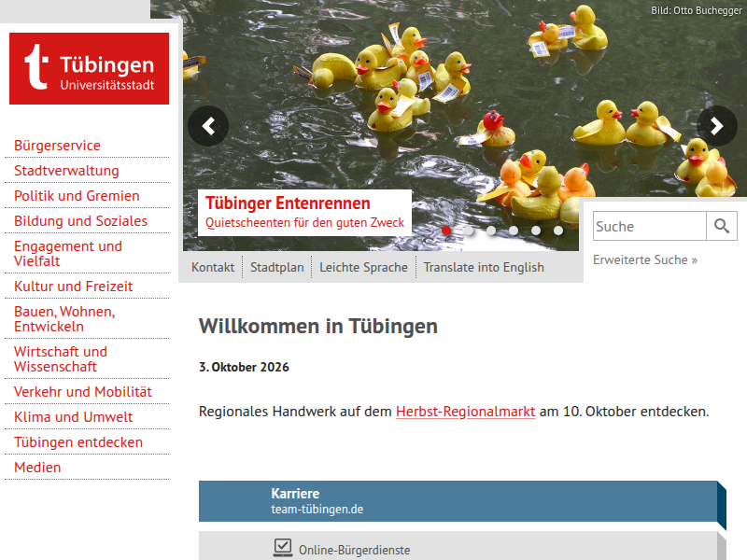Open Tübinger Entenrennen slide caption
Image resolution: width=747 pixels, height=560 pixels.
305,213
